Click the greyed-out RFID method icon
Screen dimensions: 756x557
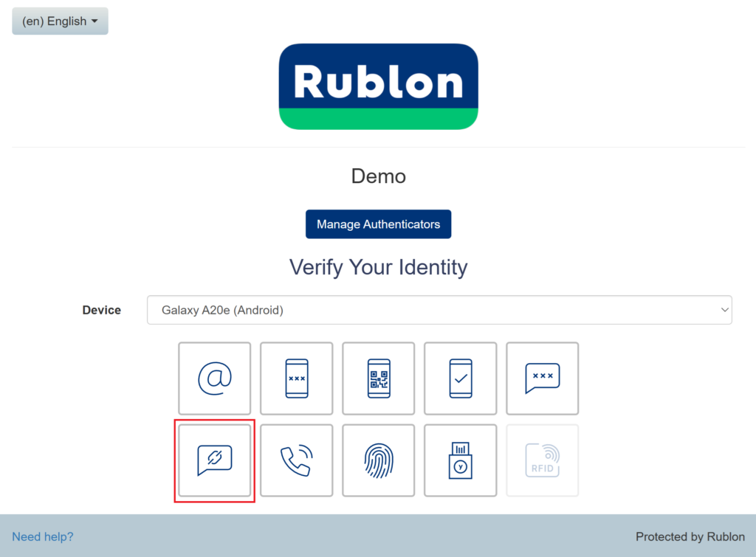tap(542, 460)
